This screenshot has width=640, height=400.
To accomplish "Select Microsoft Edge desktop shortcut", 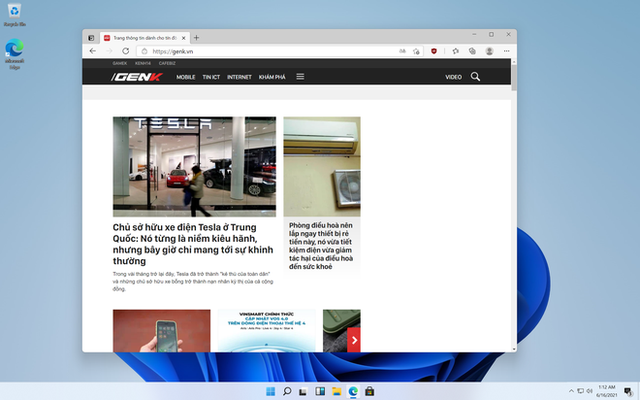I will pyautogui.click(x=14, y=54).
